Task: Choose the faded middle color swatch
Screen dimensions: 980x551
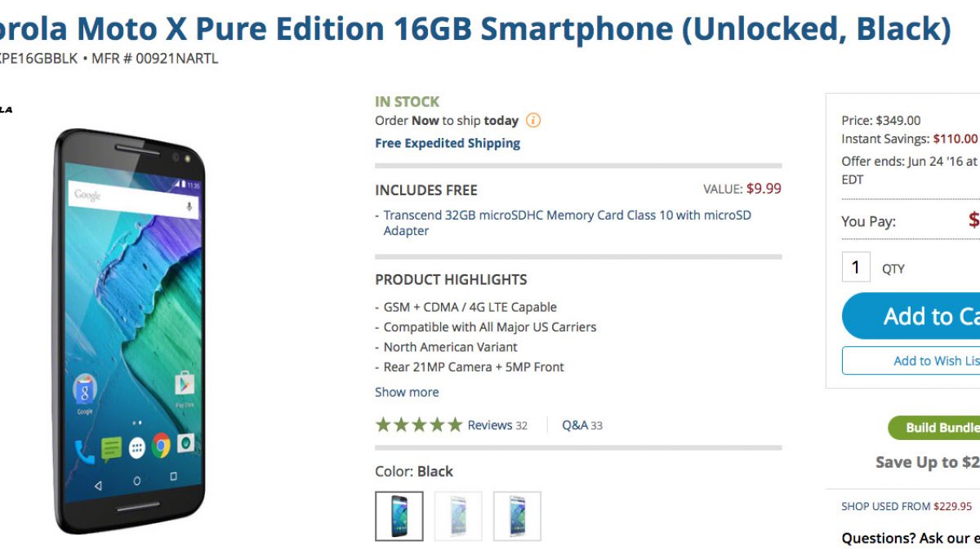Action: click(x=458, y=516)
